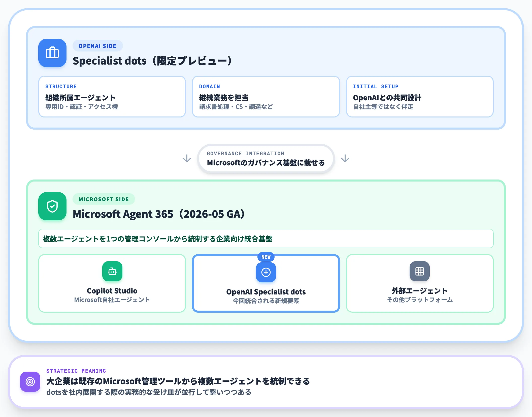Select the Governance Integration pill

tap(266, 159)
